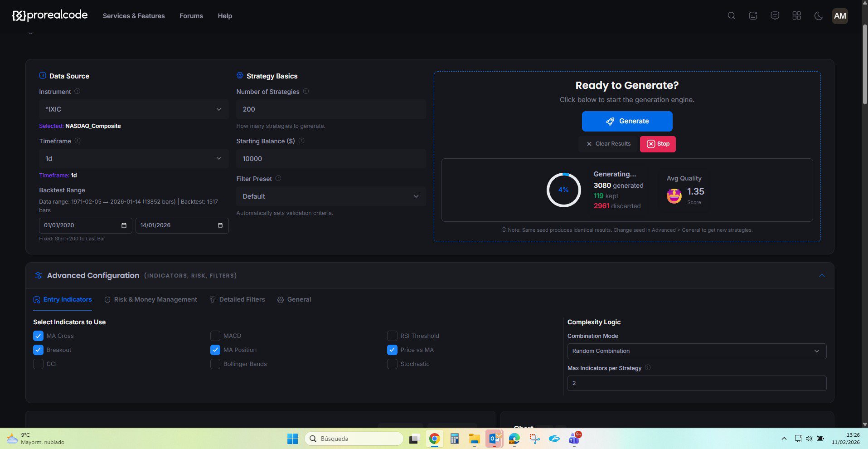868x449 pixels.
Task: Click the ProRealCode logo
Action: pyautogui.click(x=50, y=15)
